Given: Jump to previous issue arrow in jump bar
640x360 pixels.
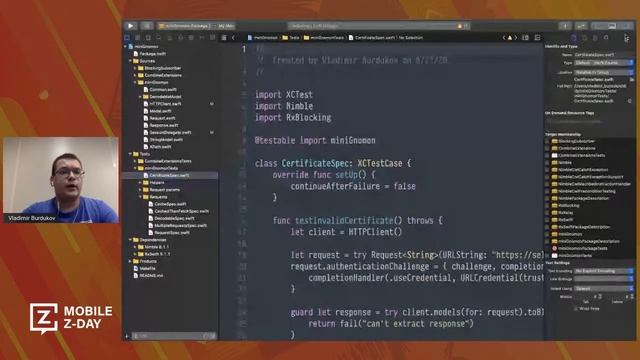Looking at the screenshot, I should [504, 38].
